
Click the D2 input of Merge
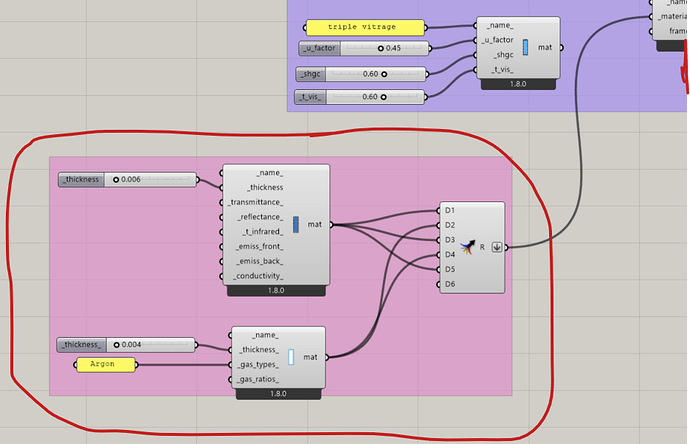pyautogui.click(x=449, y=225)
